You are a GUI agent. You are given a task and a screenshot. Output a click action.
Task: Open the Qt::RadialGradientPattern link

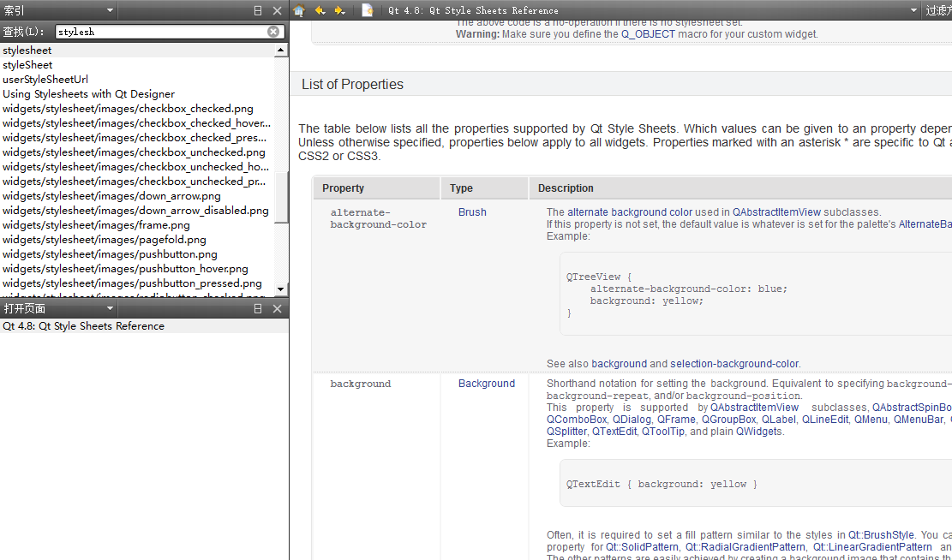click(x=745, y=547)
